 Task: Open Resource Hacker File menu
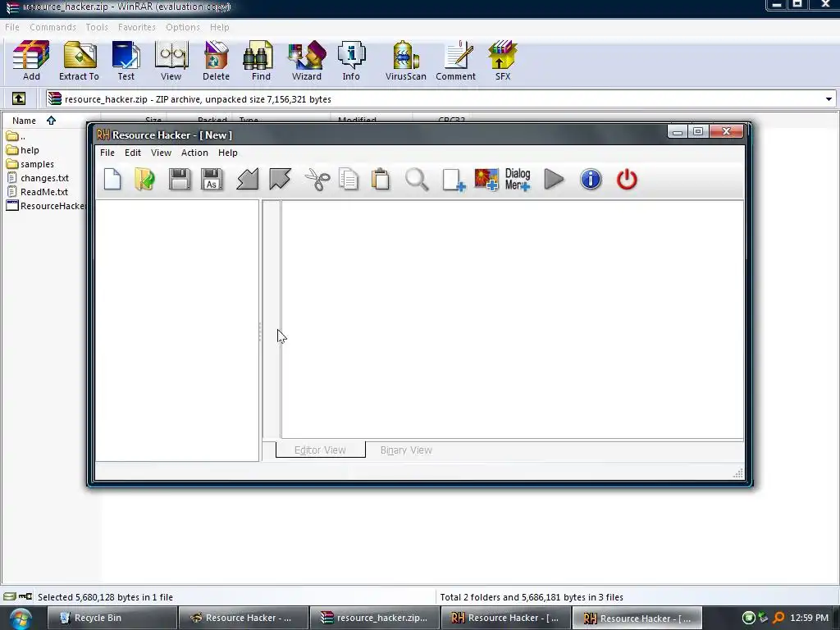[107, 153]
